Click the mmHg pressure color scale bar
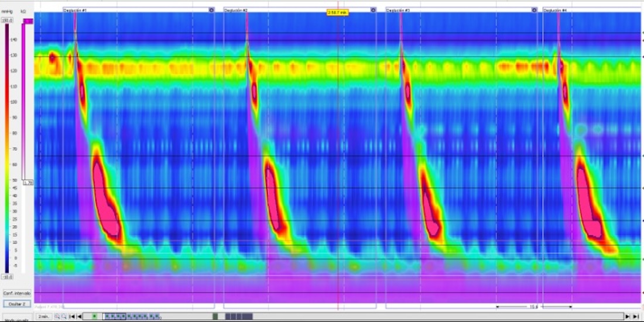This screenshot has width=644, height=322. point(7,149)
